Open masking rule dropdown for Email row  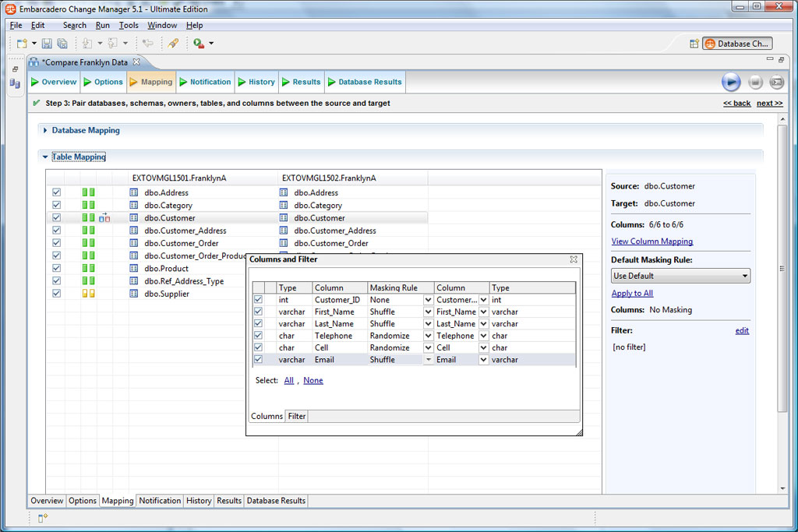click(428, 360)
